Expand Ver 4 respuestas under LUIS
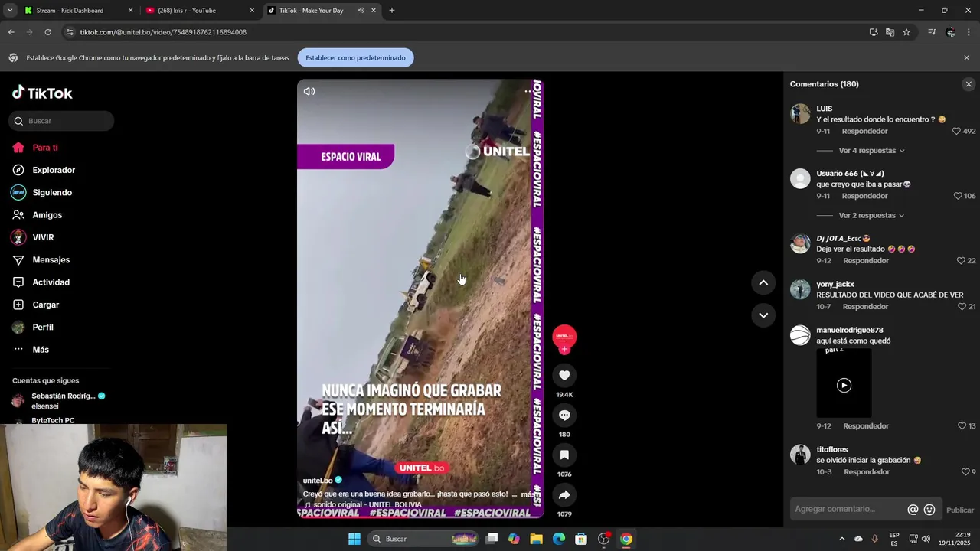 pyautogui.click(x=871, y=151)
